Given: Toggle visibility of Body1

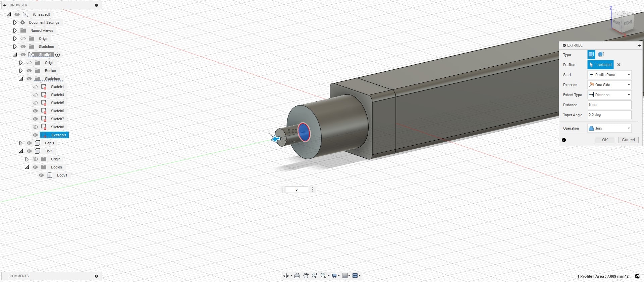Looking at the screenshot, I should (x=41, y=175).
